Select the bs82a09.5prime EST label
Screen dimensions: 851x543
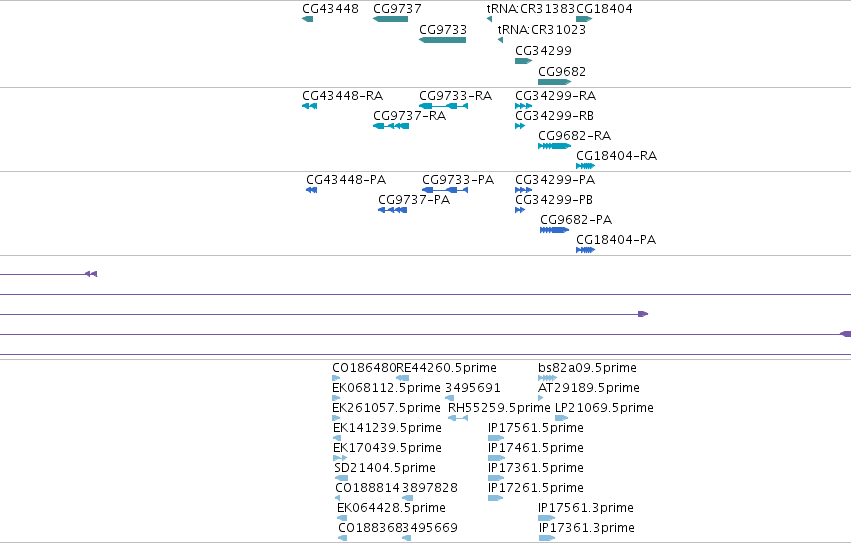pos(587,368)
